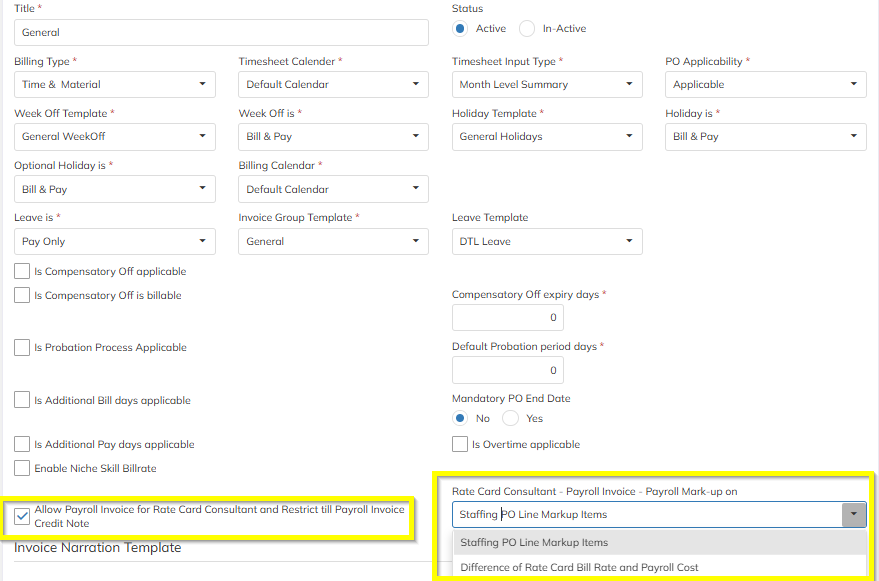Select the Active status radio button
Image resolution: width=879 pixels, height=581 pixels.
pyautogui.click(x=461, y=29)
